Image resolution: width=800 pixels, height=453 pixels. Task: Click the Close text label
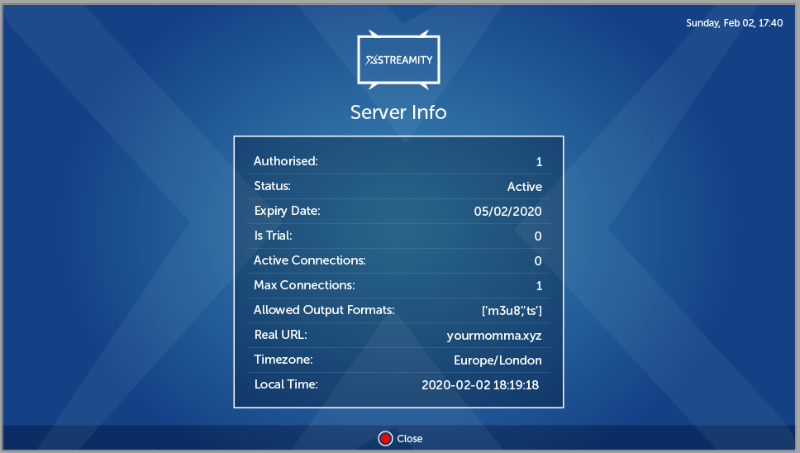410,438
